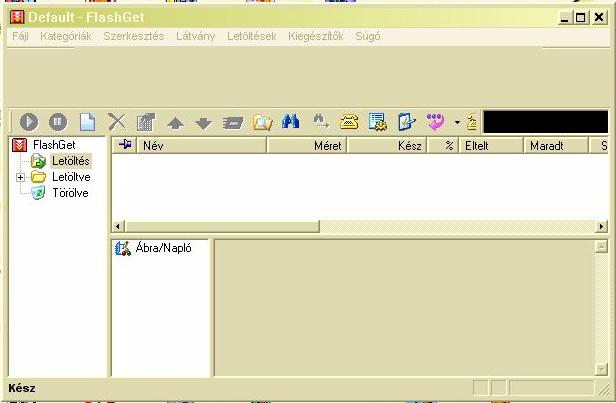This screenshot has width=616, height=403.
Task: Click the horizontal scrollbar thumb
Action: coord(222,226)
